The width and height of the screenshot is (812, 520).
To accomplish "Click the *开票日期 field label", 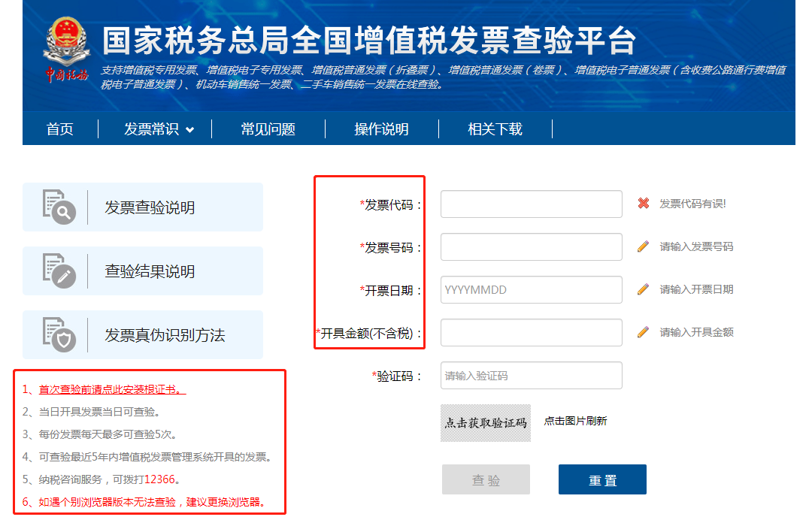I will (391, 291).
